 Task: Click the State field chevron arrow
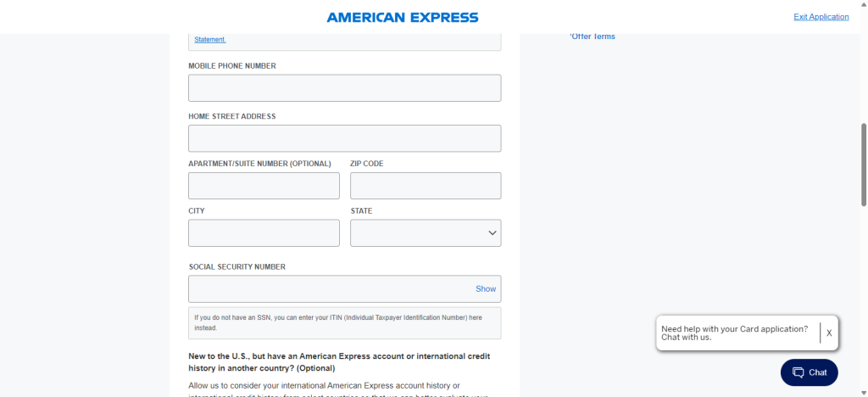coord(492,233)
